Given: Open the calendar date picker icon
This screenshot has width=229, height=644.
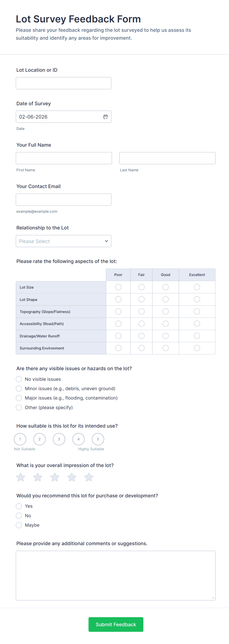Looking at the screenshot, I should pyautogui.click(x=106, y=117).
